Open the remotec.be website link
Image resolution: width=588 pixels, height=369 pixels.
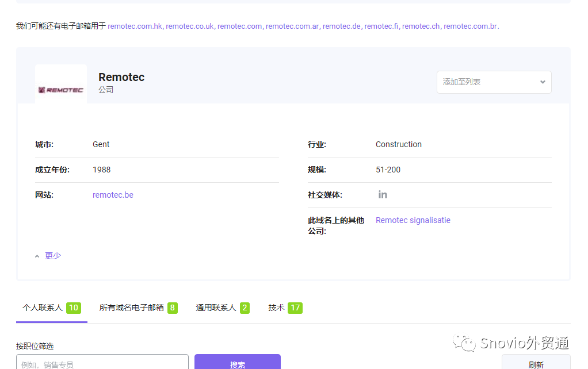pos(113,195)
